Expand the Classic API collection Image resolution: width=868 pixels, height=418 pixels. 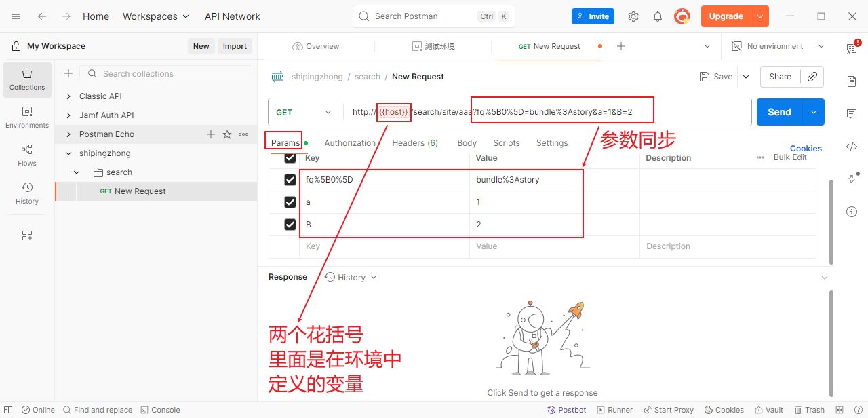(x=68, y=96)
